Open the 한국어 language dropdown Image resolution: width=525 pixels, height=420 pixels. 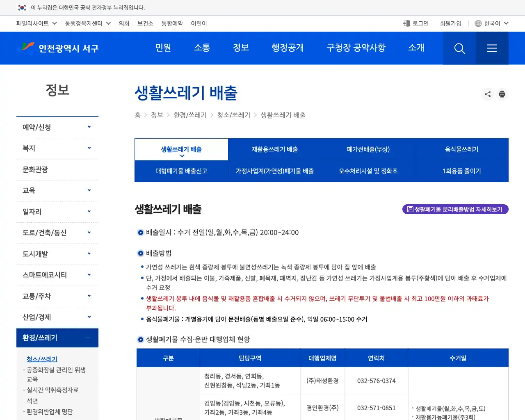tap(491, 23)
